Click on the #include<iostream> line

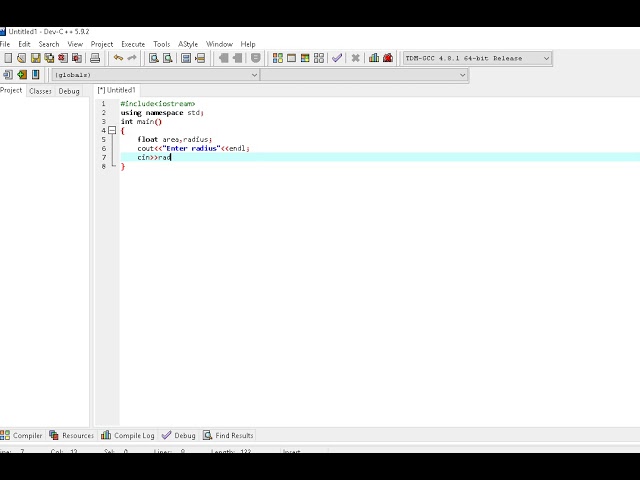pyautogui.click(x=158, y=104)
